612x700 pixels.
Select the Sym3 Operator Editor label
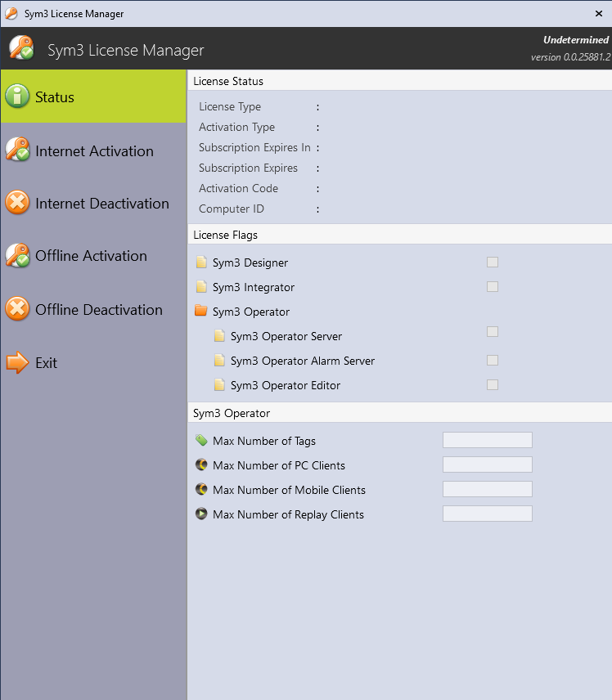[286, 386]
